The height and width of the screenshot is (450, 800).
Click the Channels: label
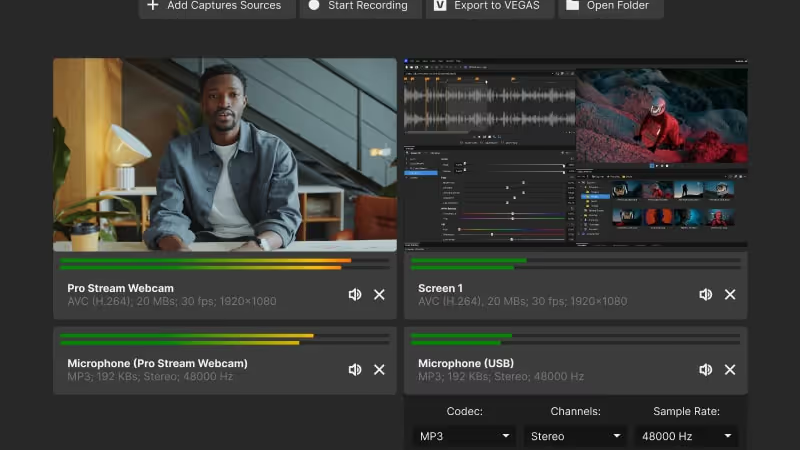[576, 411]
